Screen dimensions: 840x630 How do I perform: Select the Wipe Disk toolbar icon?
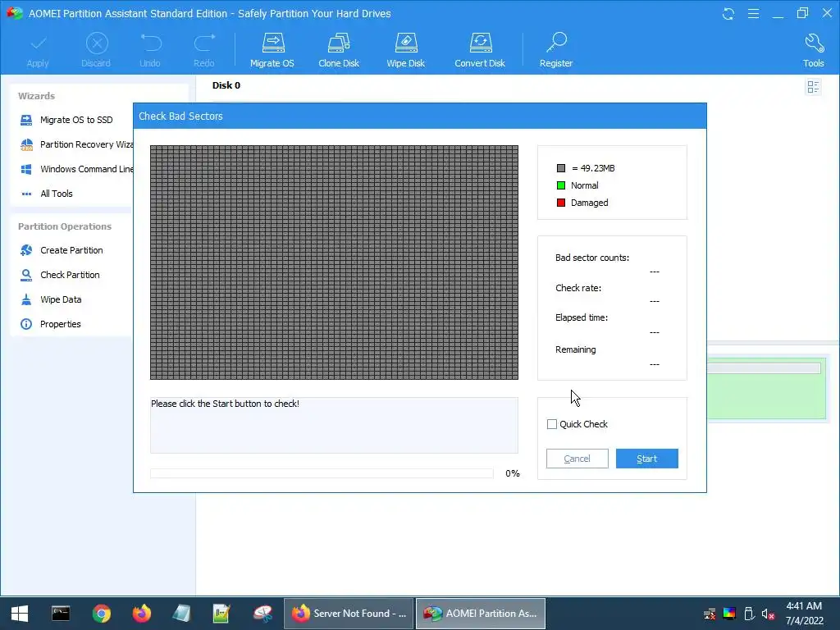(x=405, y=43)
